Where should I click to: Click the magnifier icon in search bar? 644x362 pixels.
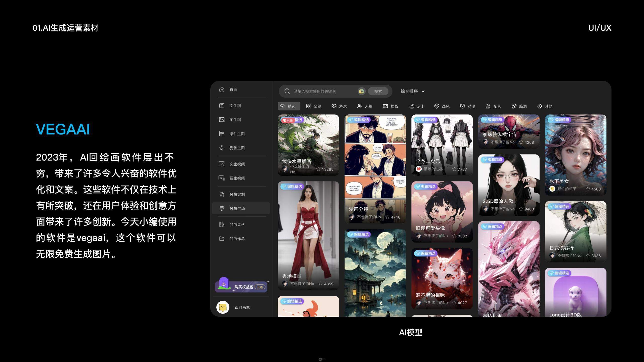pyautogui.click(x=287, y=91)
